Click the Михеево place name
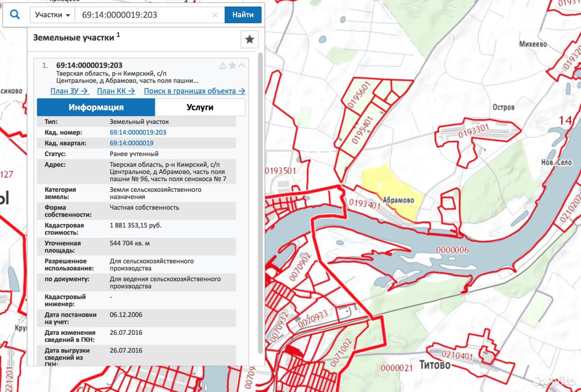 (x=533, y=44)
